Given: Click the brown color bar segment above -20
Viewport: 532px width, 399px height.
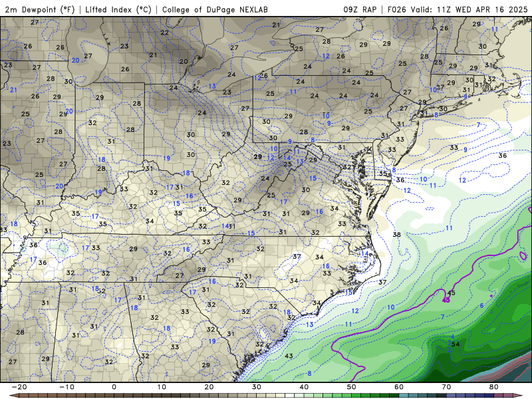Looking at the screenshot, I should tap(24, 396).
